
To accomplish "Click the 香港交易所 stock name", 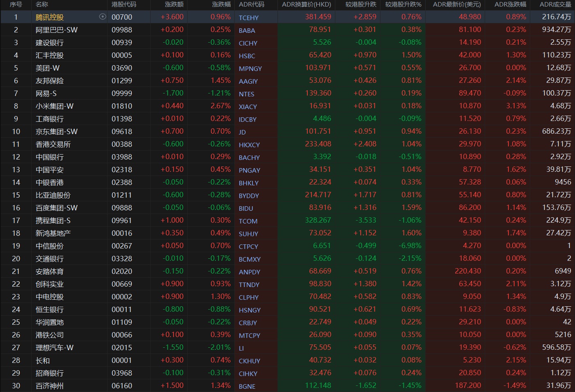I will click(53, 144).
